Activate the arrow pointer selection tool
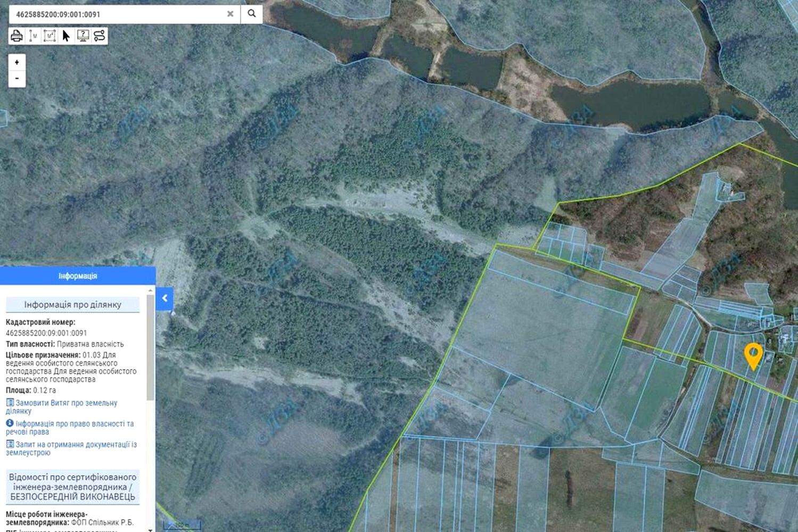This screenshot has width=798, height=532. pos(66,36)
